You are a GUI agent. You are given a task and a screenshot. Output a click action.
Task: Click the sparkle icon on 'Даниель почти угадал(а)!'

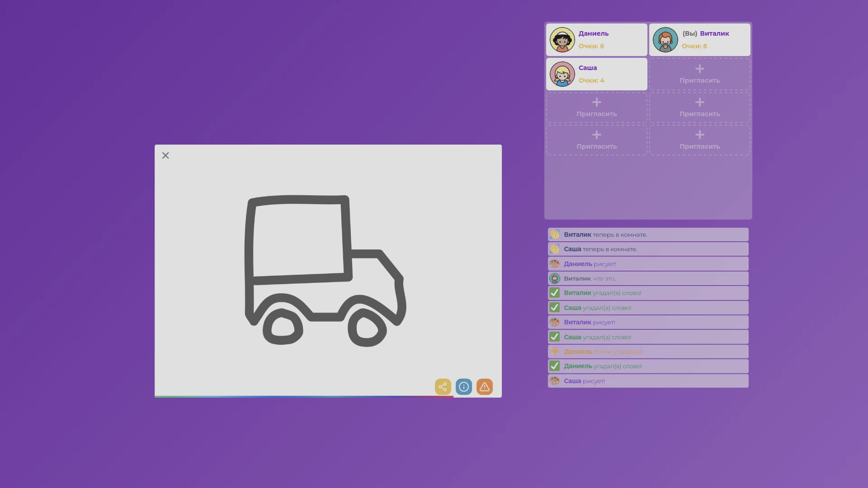[555, 351]
